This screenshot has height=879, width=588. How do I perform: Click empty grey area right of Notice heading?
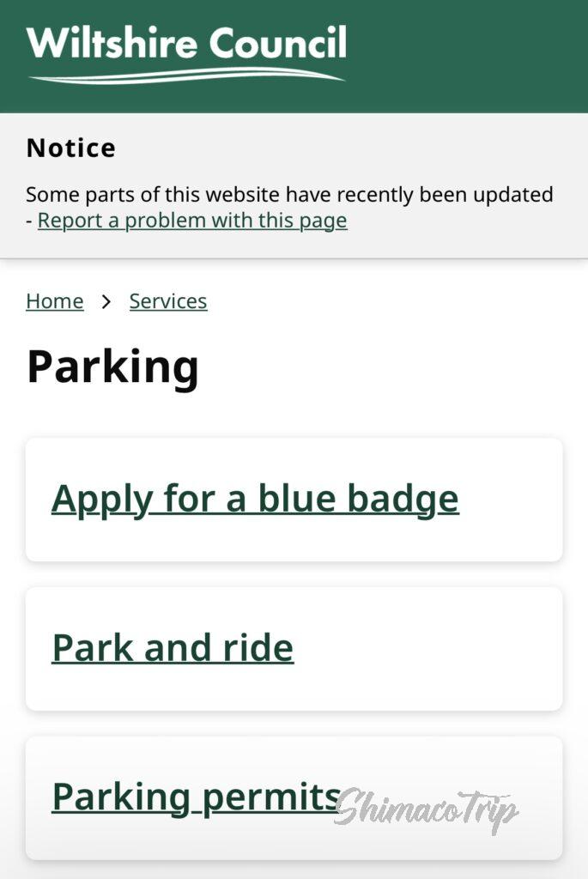tap(343, 148)
